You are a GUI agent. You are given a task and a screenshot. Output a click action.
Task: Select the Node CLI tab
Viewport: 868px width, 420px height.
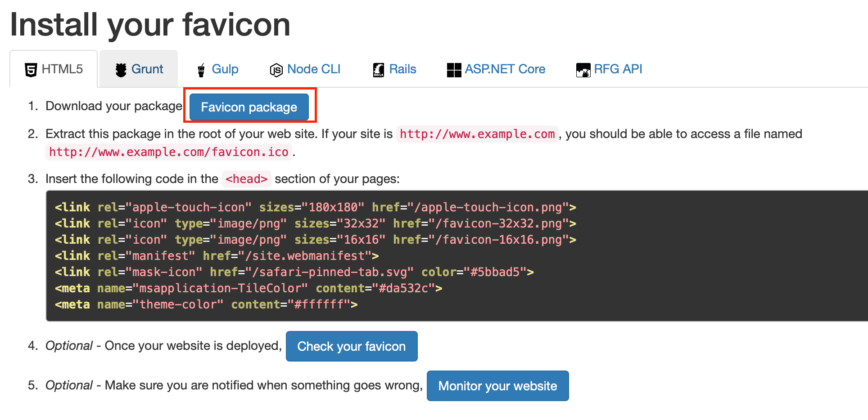point(305,69)
